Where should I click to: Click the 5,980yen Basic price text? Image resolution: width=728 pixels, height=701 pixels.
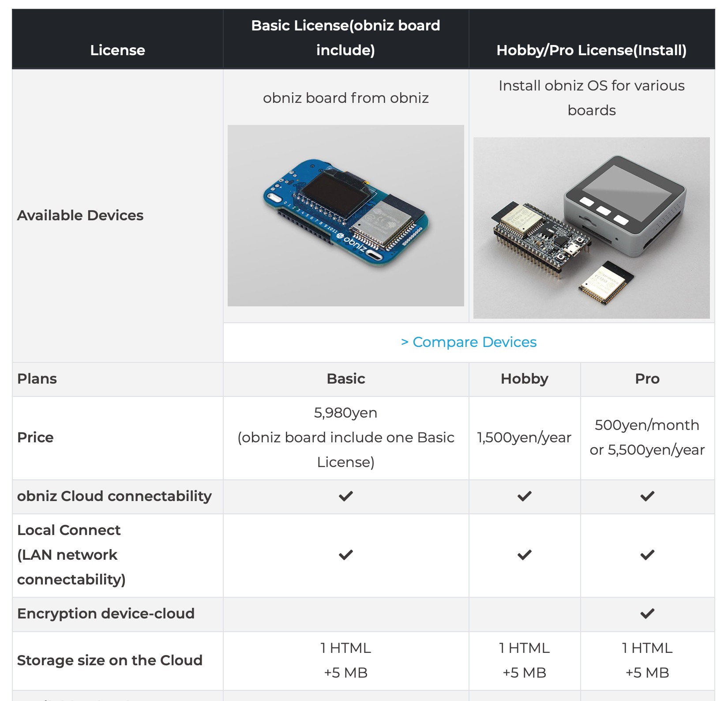tap(345, 413)
